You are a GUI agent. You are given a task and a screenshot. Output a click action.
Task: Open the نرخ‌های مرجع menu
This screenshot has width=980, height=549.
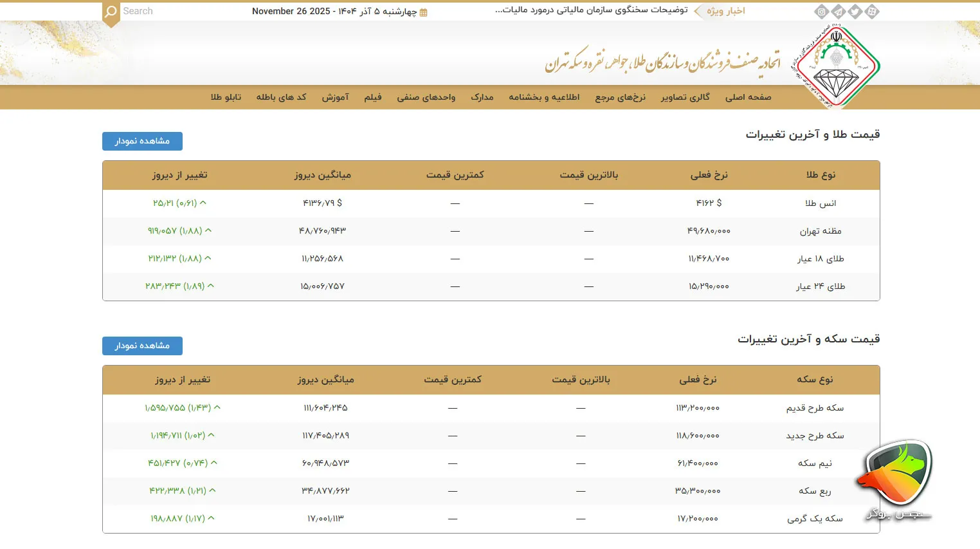619,97
